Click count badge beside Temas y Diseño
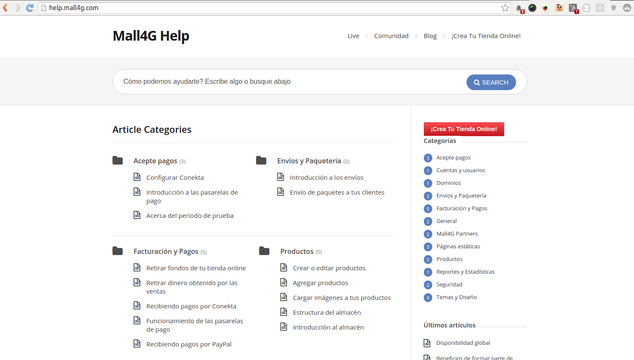 point(428,297)
